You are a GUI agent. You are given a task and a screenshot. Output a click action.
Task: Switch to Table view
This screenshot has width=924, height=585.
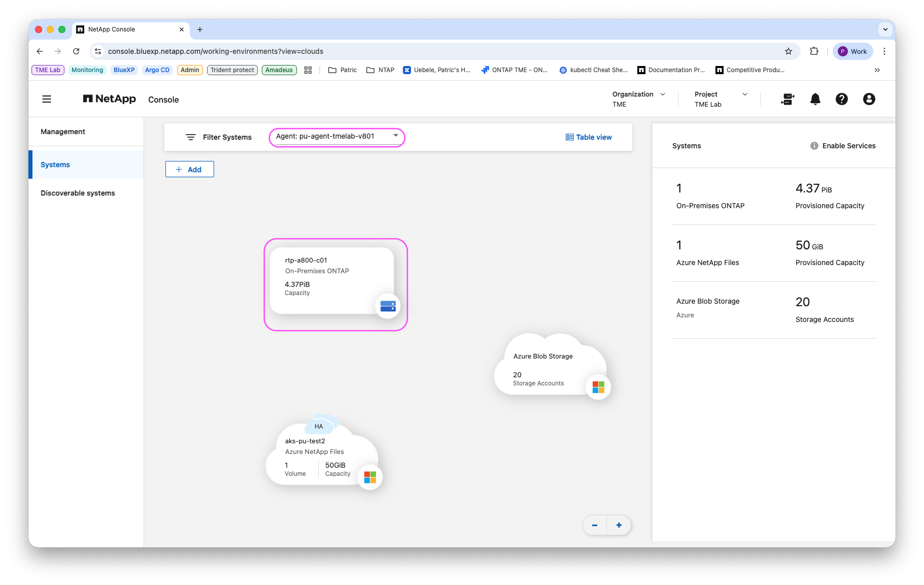tap(589, 137)
